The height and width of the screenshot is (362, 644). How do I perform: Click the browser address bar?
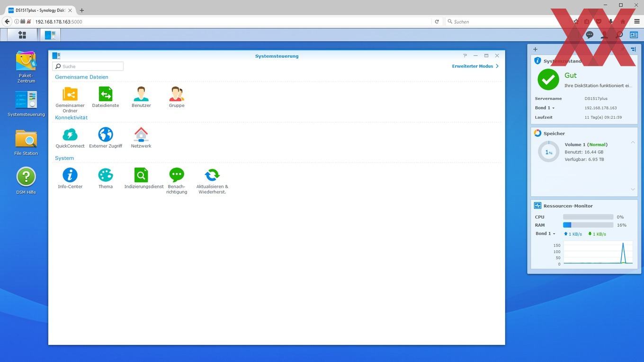[232, 21]
